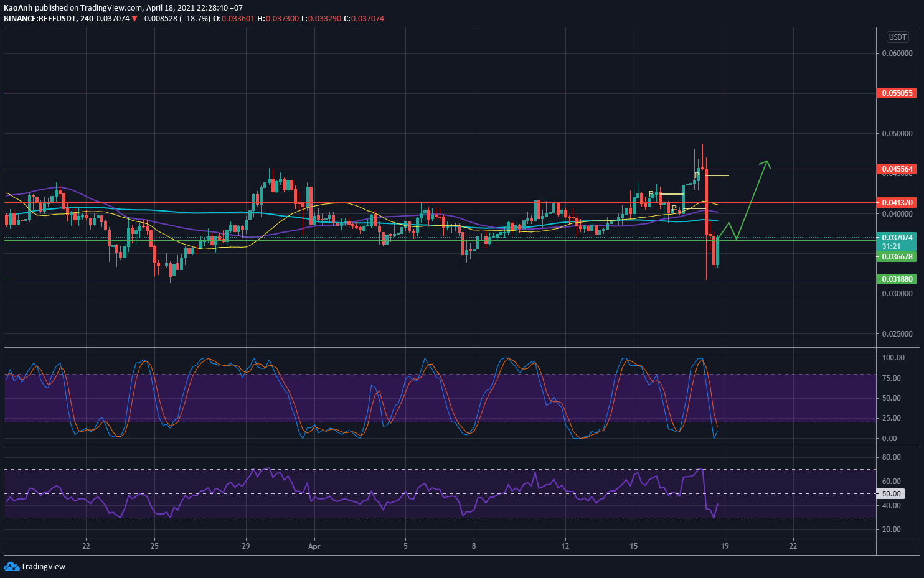Click the 80.00 RSI scale label
924x578 pixels.
pos(892,457)
